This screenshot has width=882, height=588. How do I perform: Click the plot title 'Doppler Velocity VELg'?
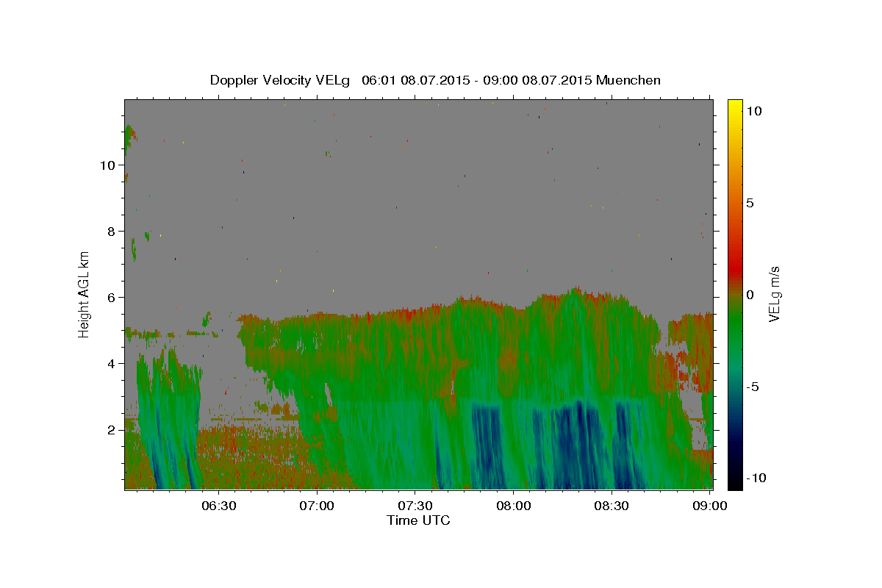coord(279,80)
